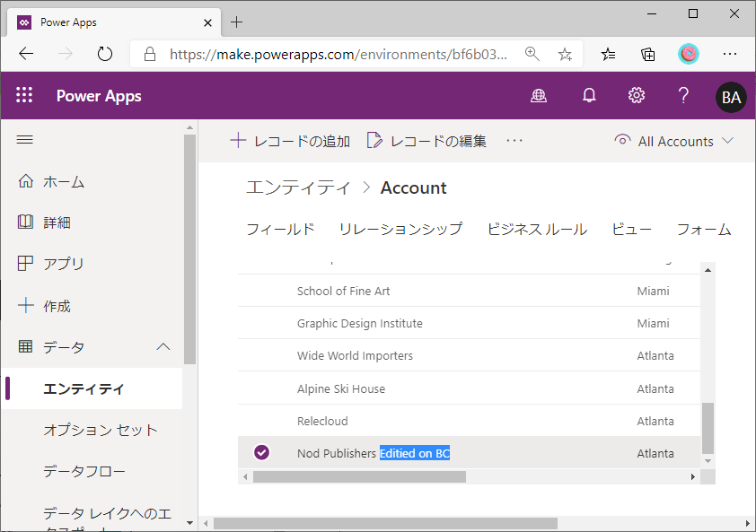This screenshot has width=756, height=532.
Task: Open the browser zoom magnifier icon
Action: pos(532,54)
